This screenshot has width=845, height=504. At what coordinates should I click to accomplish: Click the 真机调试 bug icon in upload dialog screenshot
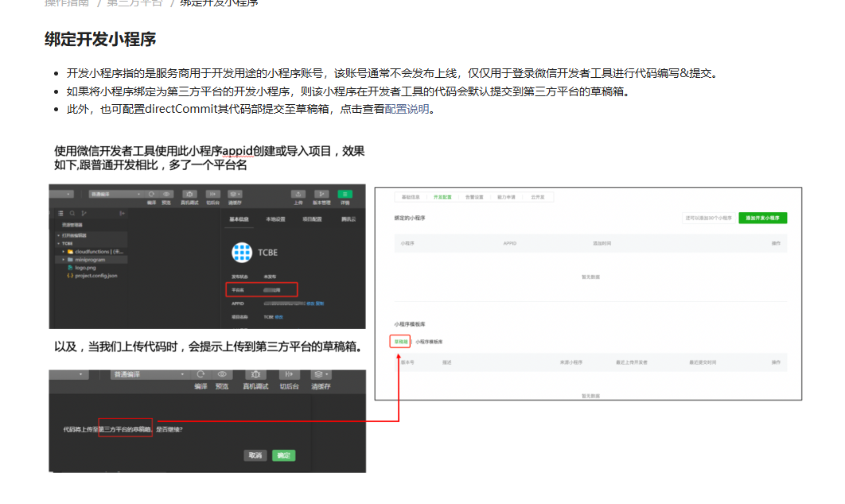[255, 374]
